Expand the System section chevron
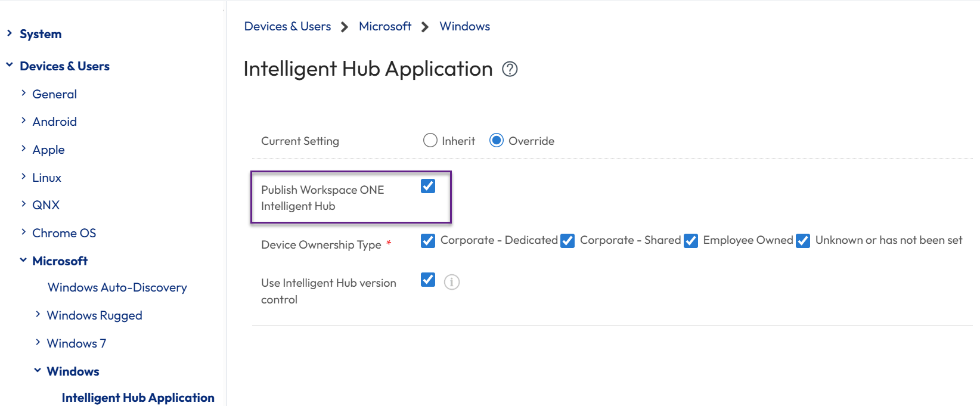The width and height of the screenshot is (980, 406). [x=10, y=33]
